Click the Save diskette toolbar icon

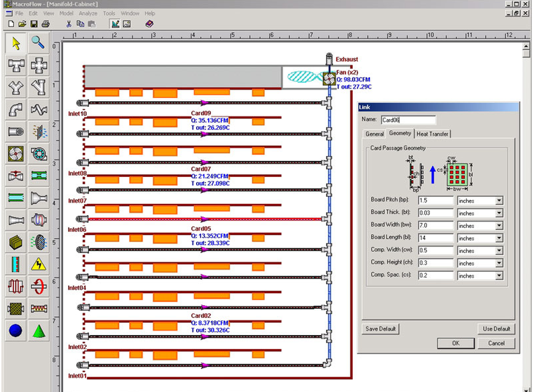click(x=34, y=24)
